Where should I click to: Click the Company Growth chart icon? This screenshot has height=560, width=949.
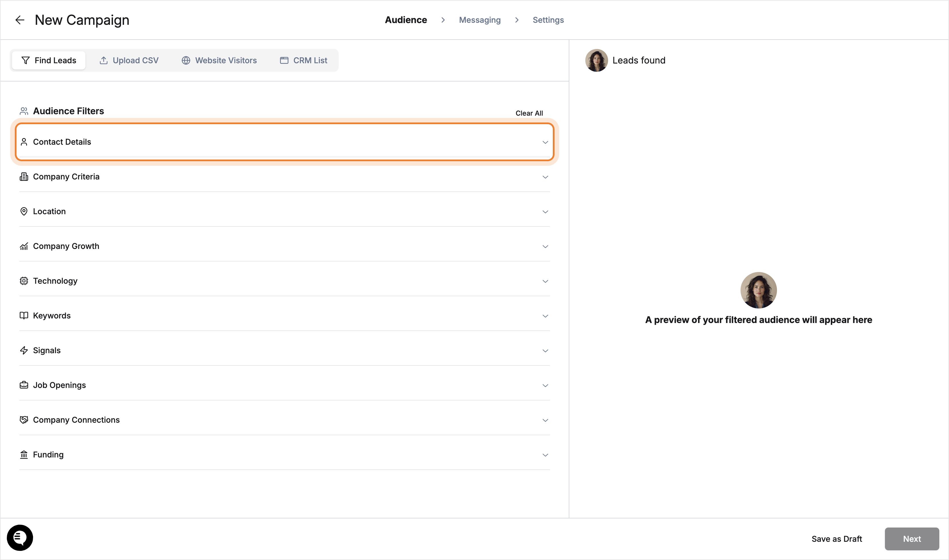coord(24,246)
